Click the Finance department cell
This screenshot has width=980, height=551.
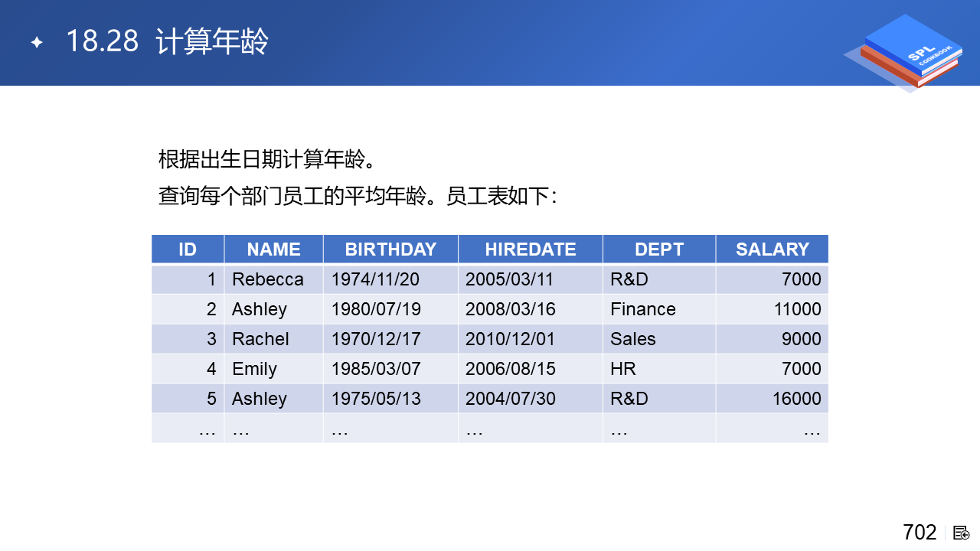(643, 309)
